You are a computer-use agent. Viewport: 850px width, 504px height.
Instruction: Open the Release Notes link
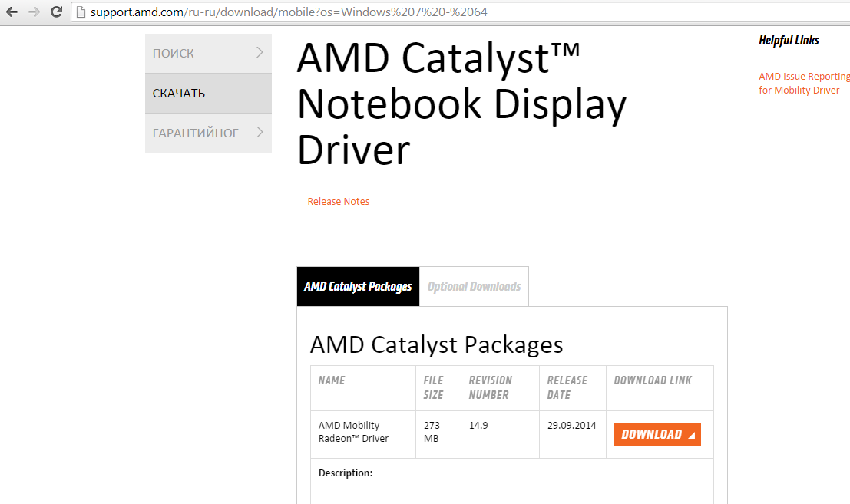point(339,202)
